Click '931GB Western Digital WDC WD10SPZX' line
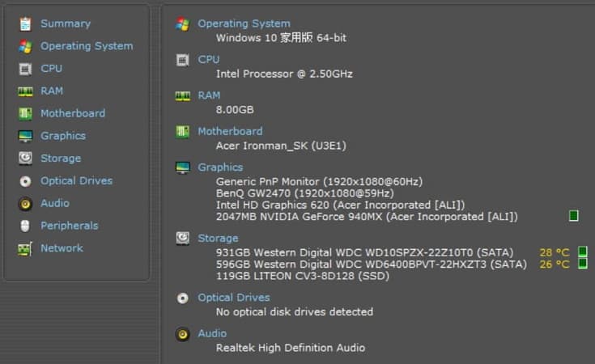 click(364, 252)
